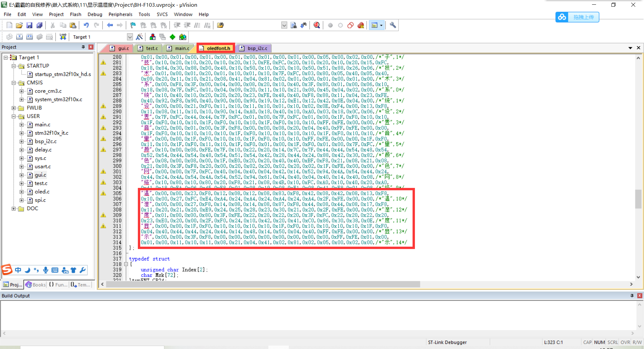Open the Select Software Packs icon
This screenshot has height=349, width=644.
(183, 37)
